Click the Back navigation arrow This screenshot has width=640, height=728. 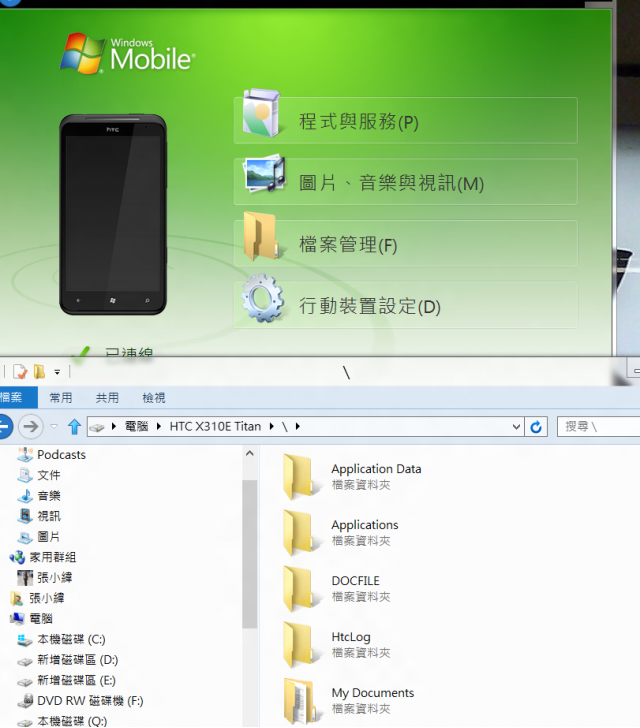(x=6, y=426)
